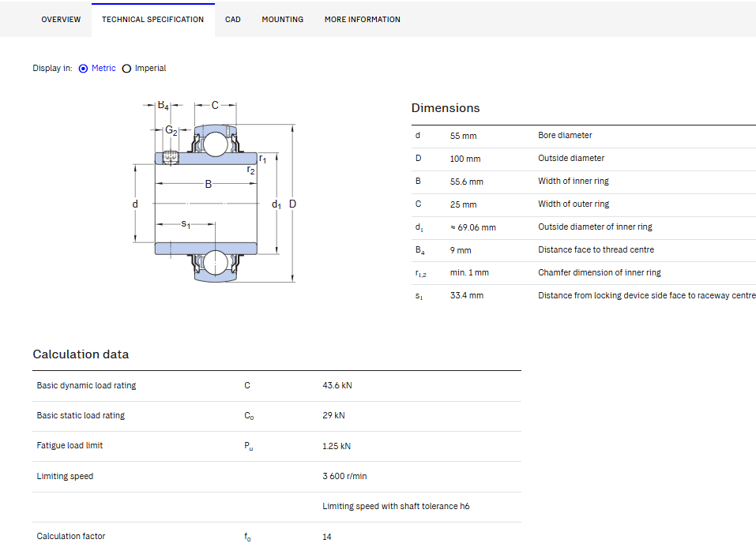Viewport: 756px width, 547px height.
Task: Click the 'Display in:' label
Action: pos(53,69)
